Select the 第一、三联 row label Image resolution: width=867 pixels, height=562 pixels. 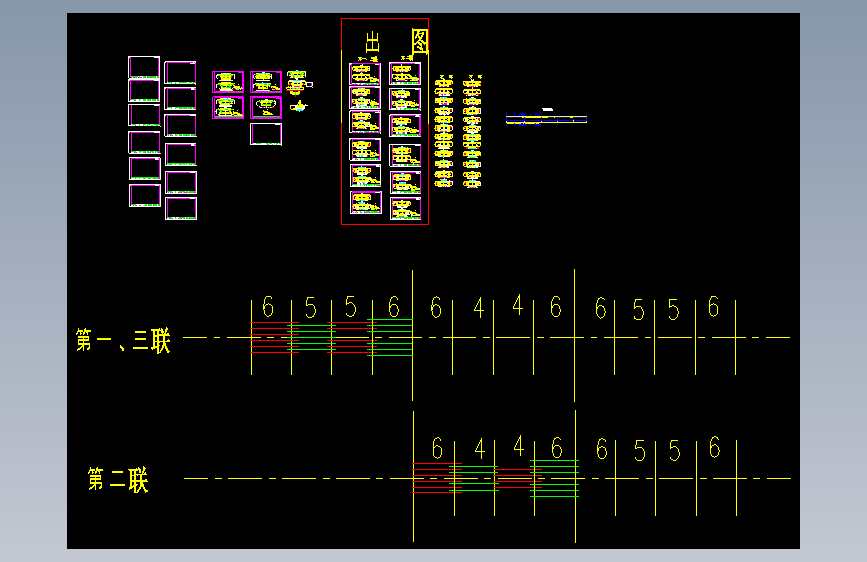pos(123,340)
